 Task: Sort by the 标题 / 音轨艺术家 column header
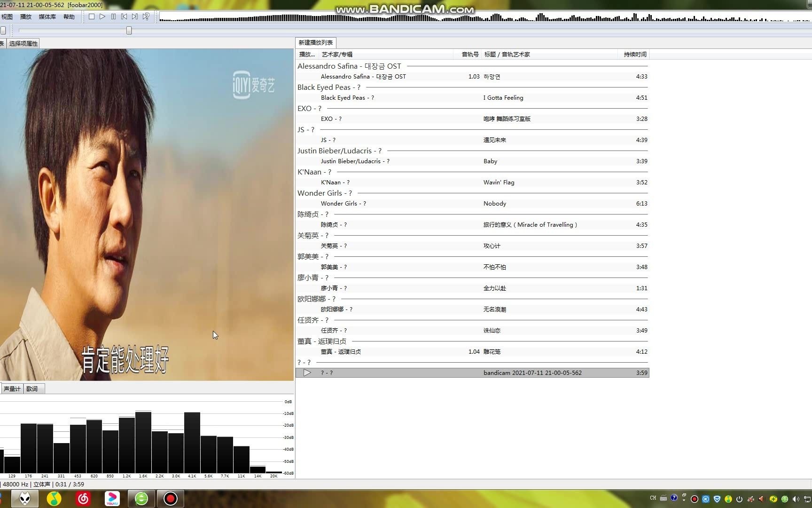[x=550, y=54]
